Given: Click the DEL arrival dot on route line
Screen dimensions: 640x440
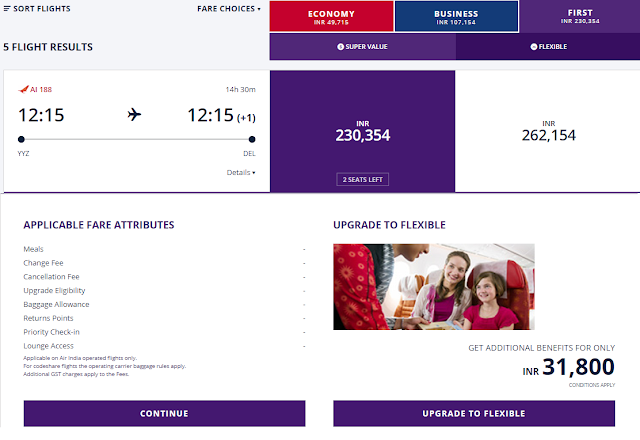Looking at the screenshot, I should [x=252, y=139].
